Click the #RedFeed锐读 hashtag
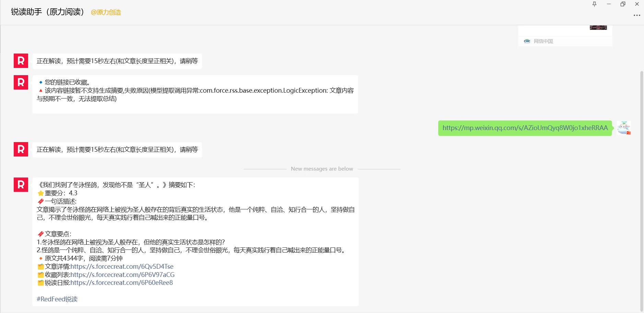Viewport: 644px width, 313px height. click(x=57, y=299)
